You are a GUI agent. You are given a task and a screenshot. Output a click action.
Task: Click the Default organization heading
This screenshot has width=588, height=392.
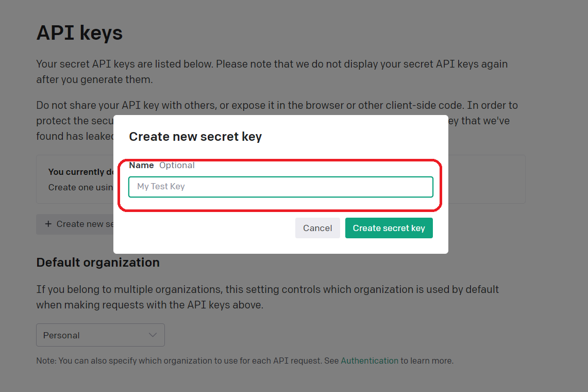click(98, 262)
